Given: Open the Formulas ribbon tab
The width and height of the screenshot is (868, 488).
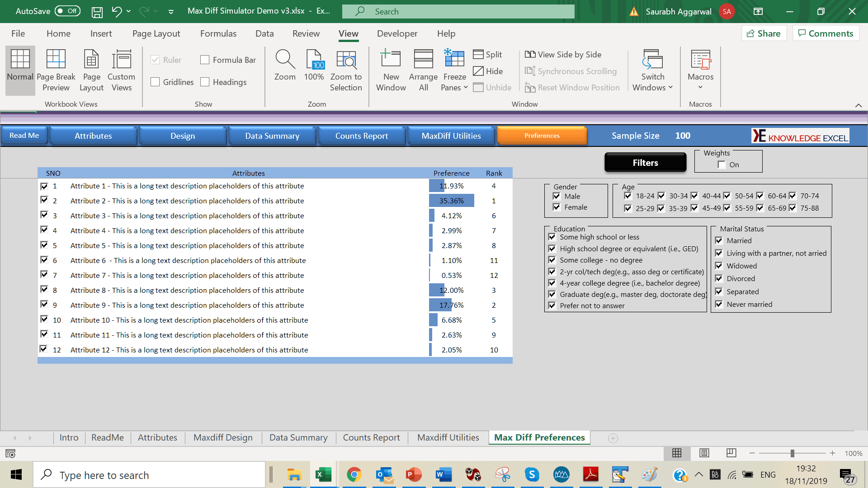Looking at the screenshot, I should click(218, 33).
